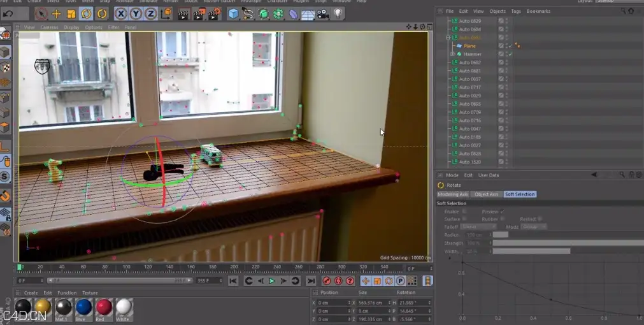Open the Bend deformer icon
Viewport: 644px width, 325px height.
tap(293, 14)
